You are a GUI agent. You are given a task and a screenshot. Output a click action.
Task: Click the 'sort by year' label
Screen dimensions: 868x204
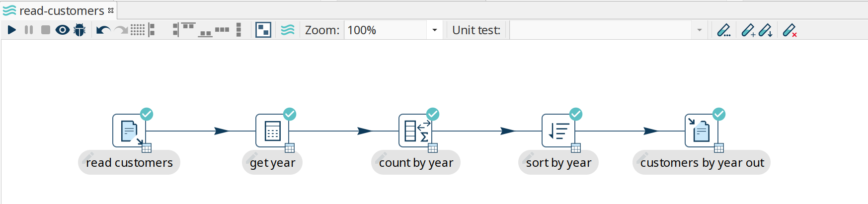pyautogui.click(x=558, y=163)
